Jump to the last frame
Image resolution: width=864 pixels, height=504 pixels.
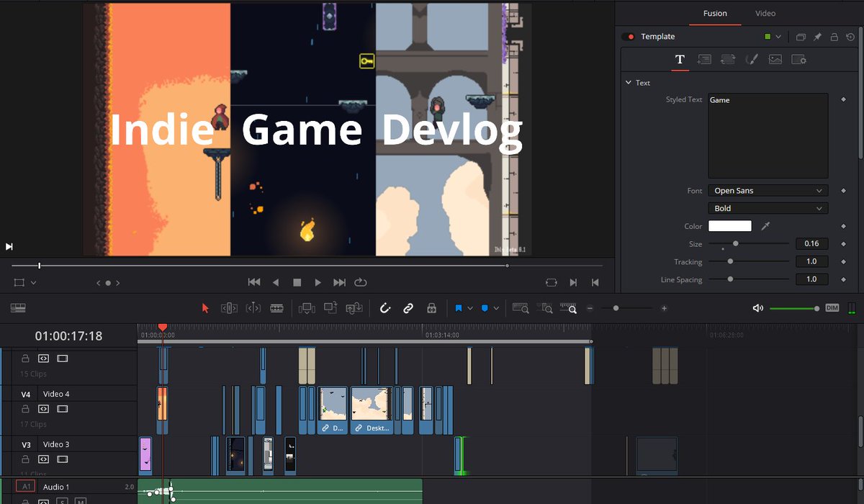point(339,283)
